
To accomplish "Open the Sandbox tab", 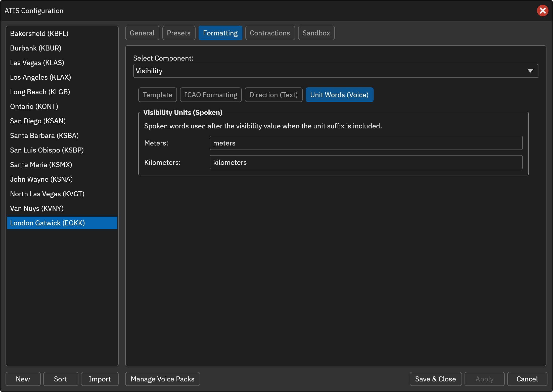I will click(x=316, y=33).
